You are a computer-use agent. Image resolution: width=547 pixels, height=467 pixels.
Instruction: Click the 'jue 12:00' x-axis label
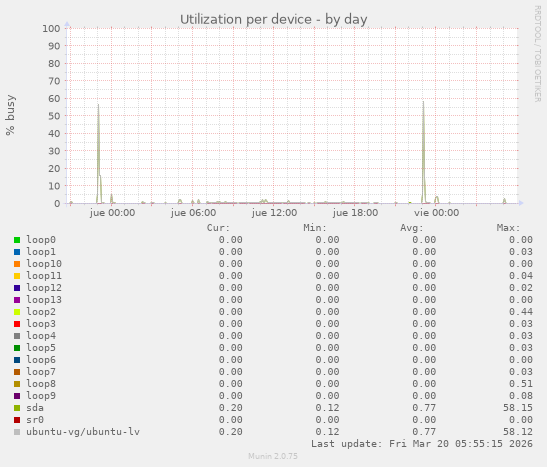275,213
